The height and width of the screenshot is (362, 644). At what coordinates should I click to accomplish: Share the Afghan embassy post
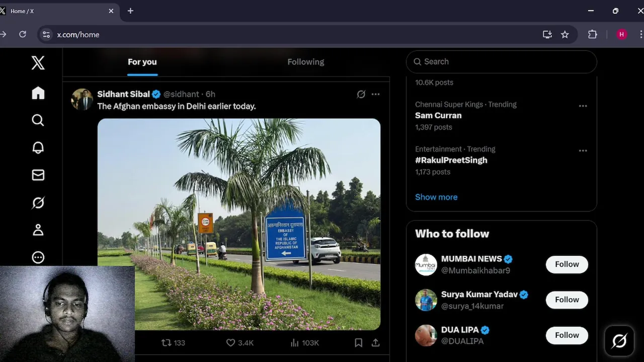(375, 343)
